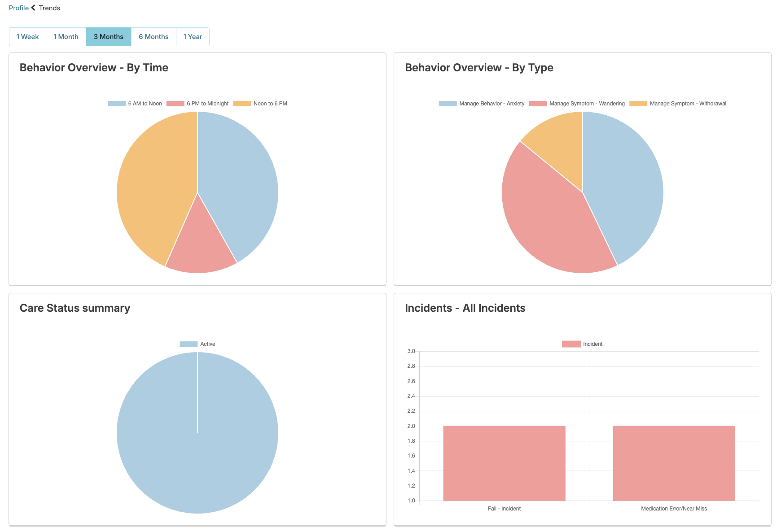
Task: Choose the 3 Months tab
Action: click(109, 37)
